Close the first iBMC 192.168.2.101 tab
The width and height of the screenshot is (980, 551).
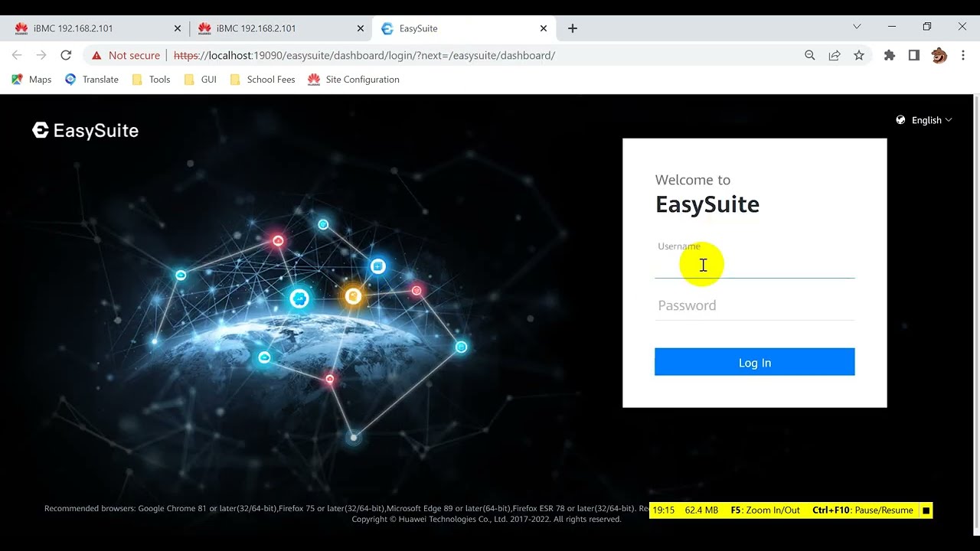(178, 28)
